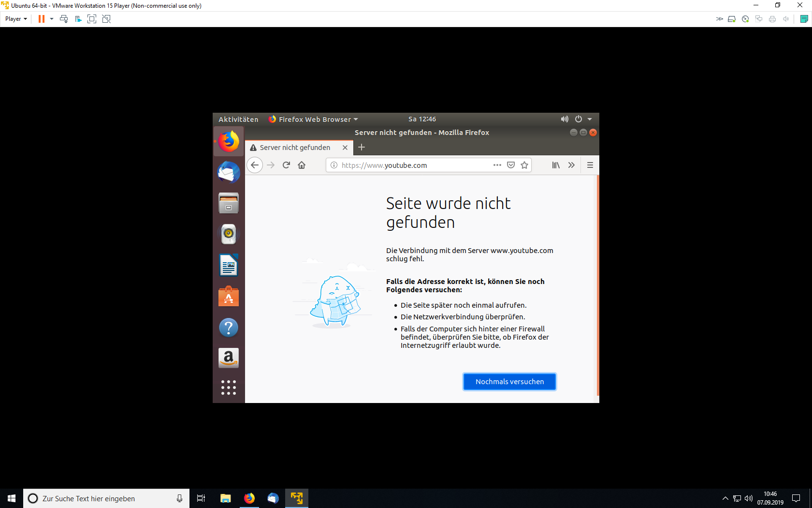Reload the current Firefox page
The width and height of the screenshot is (812, 508).
point(286,165)
